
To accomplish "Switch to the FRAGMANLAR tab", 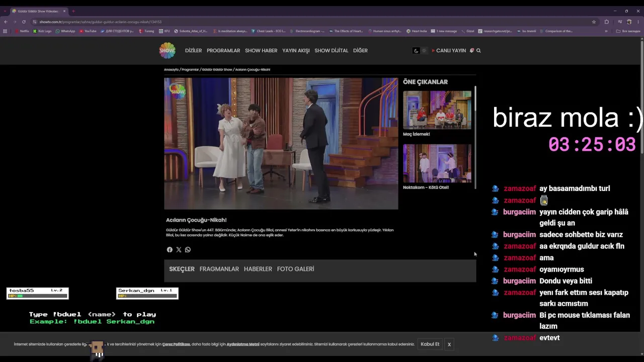I will pyautogui.click(x=219, y=269).
